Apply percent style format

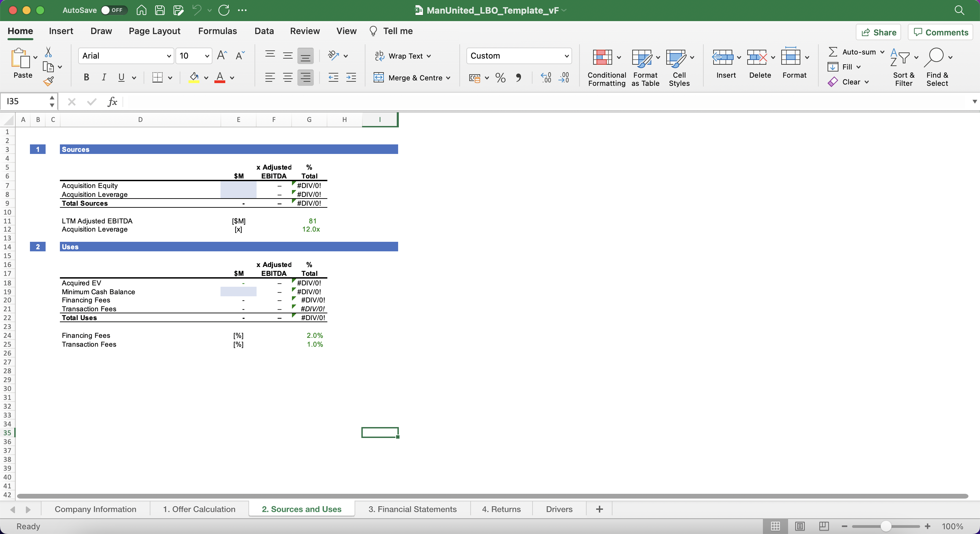coord(500,78)
